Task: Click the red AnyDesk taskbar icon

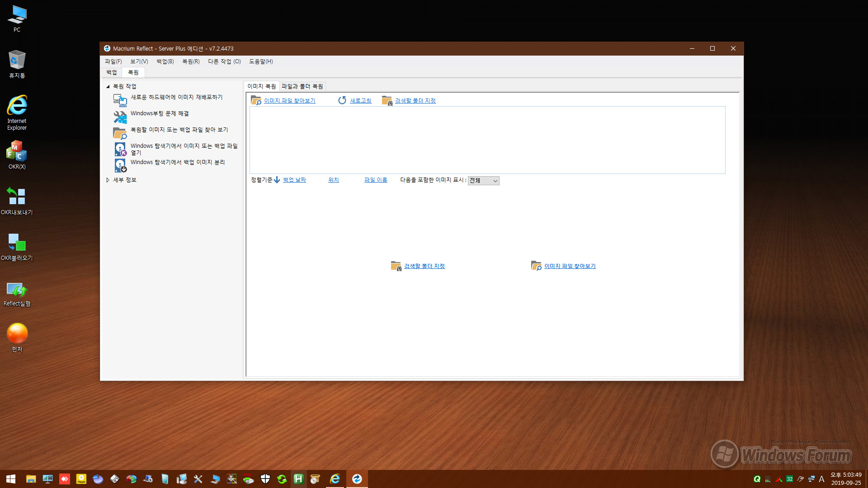Action: pyautogui.click(x=65, y=479)
